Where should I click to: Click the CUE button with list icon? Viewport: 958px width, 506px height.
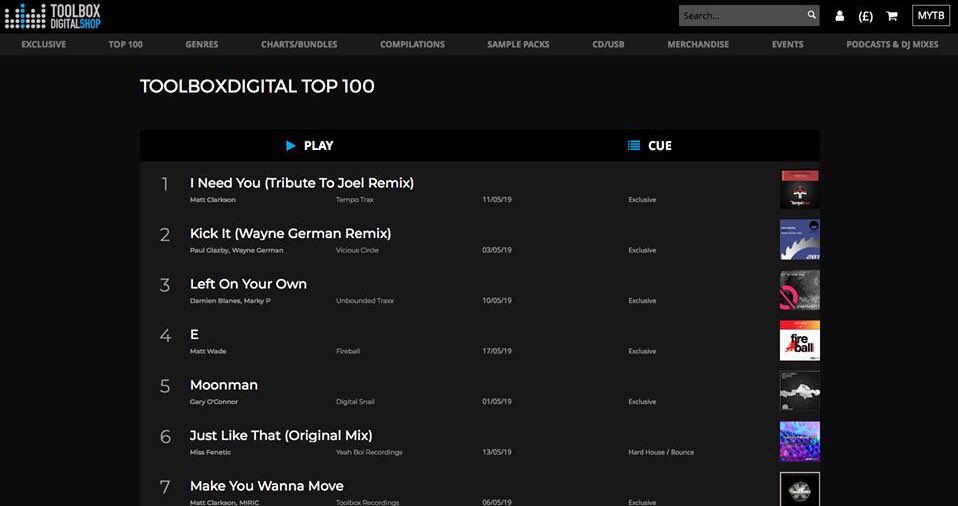[x=649, y=145]
